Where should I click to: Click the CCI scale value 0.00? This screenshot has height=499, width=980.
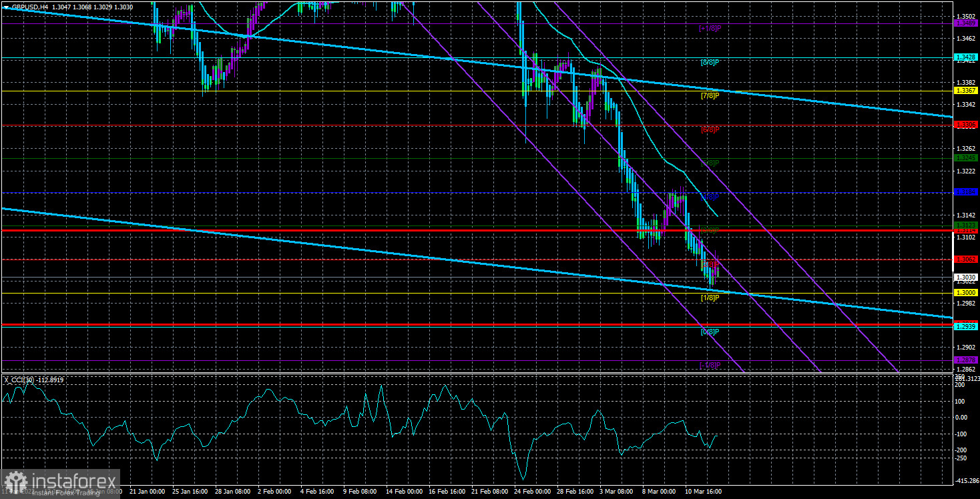[x=963, y=418]
